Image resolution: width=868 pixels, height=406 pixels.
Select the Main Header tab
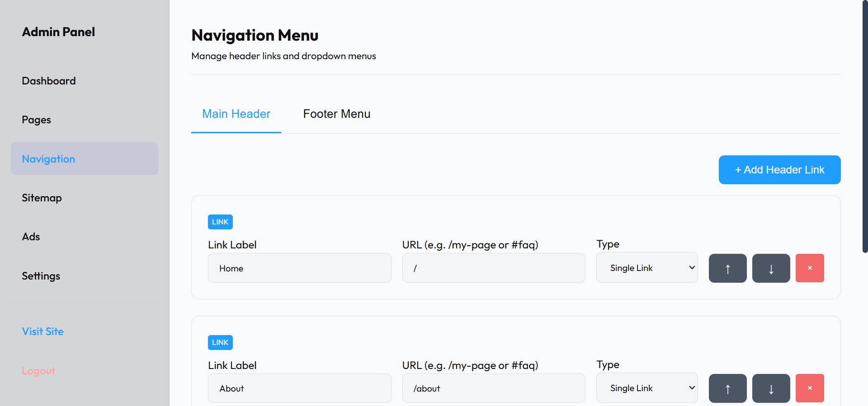[x=236, y=114]
